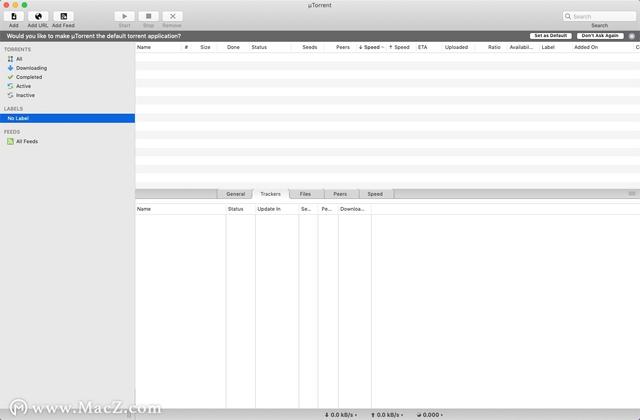Click the Add Feed RSS icon
This screenshot has width=640, height=420.
tap(63, 16)
